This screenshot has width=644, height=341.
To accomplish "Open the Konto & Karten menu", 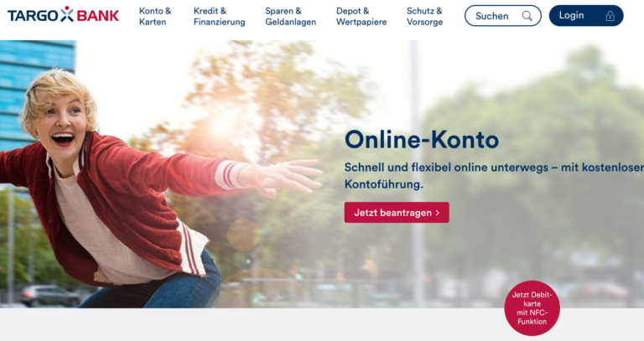I will pos(155,17).
